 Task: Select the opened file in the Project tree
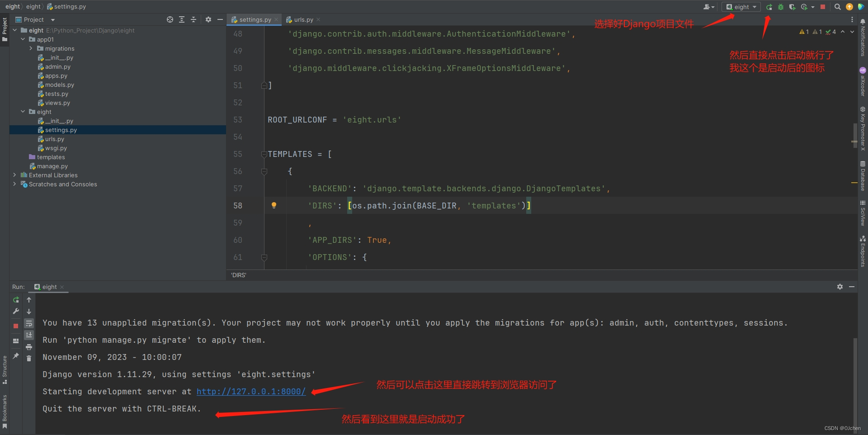coord(170,19)
